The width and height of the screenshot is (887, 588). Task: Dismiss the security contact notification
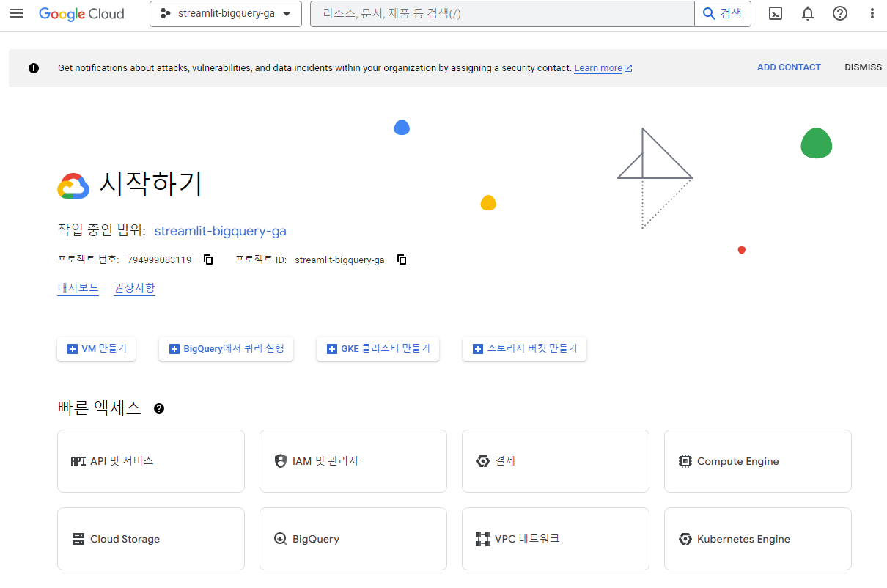(x=864, y=67)
